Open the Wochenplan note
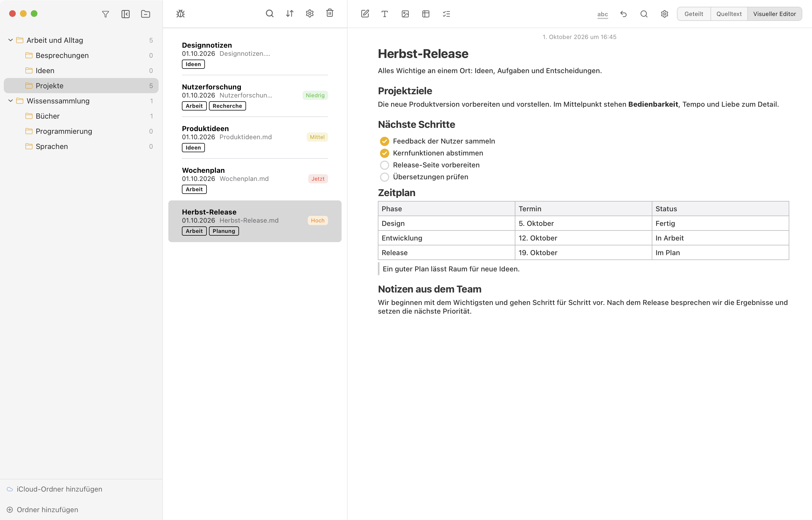Image resolution: width=812 pixels, height=520 pixels. (255, 179)
